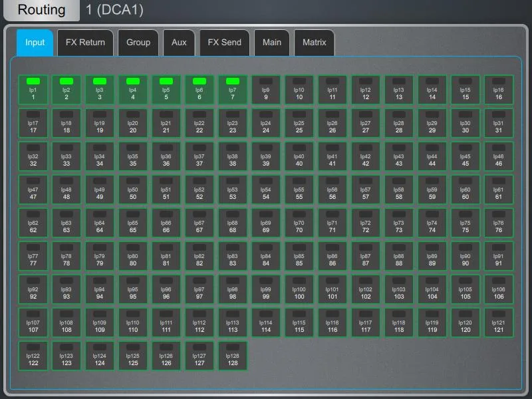The width and height of the screenshot is (532, 399).
Task: Assign input Ip35
Action: click(132, 156)
